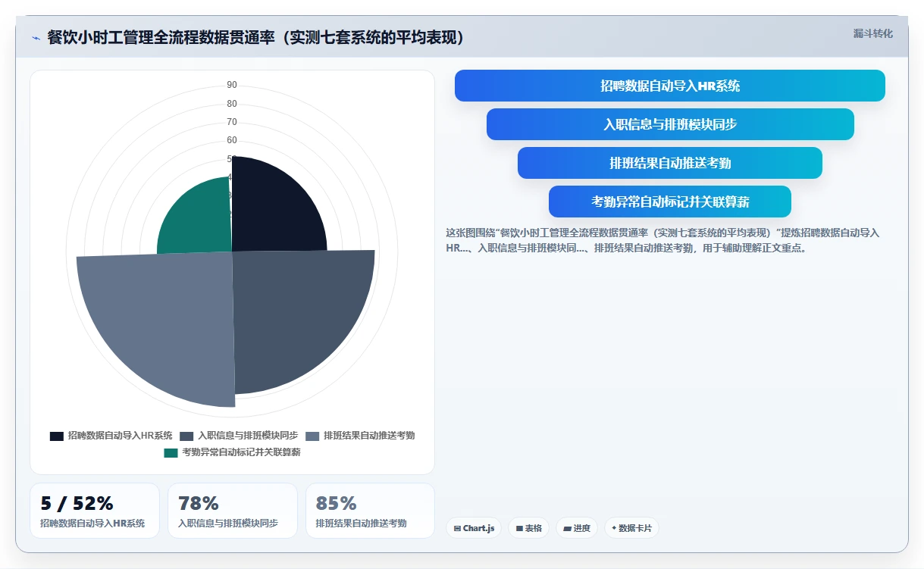This screenshot has width=924, height=569.
Task: Click the 数据卡片 tag
Action: (632, 528)
